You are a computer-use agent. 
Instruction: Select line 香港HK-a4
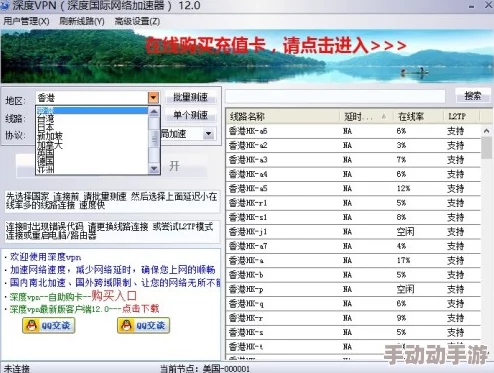point(353,174)
